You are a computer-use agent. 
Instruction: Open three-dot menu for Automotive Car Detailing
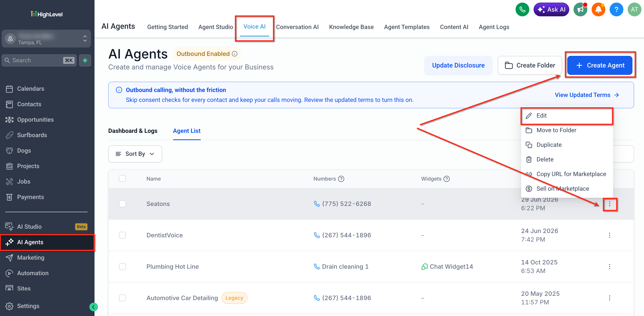click(x=609, y=298)
